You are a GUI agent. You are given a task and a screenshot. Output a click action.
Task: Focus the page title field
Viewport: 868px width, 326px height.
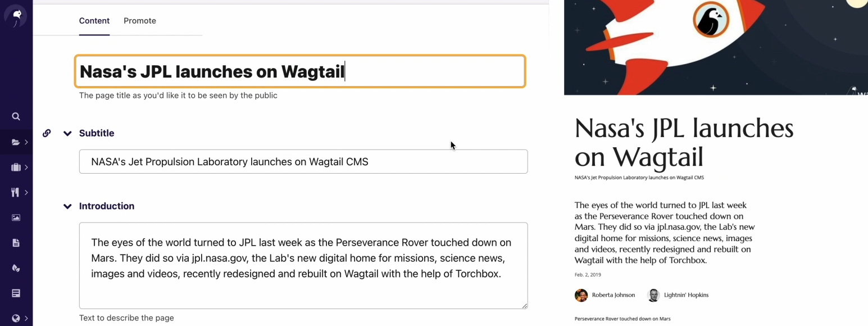[x=300, y=71]
